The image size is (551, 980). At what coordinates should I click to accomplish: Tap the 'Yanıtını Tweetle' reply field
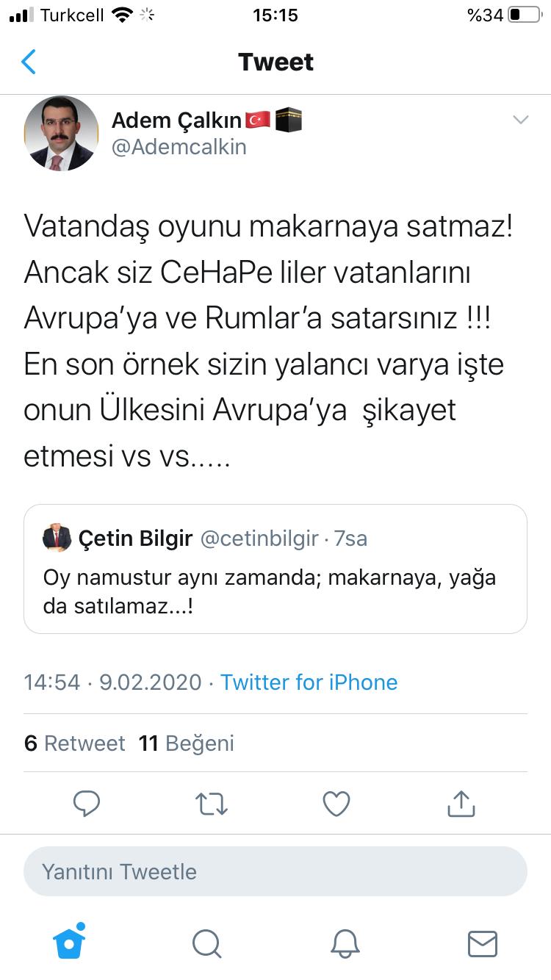click(275, 872)
